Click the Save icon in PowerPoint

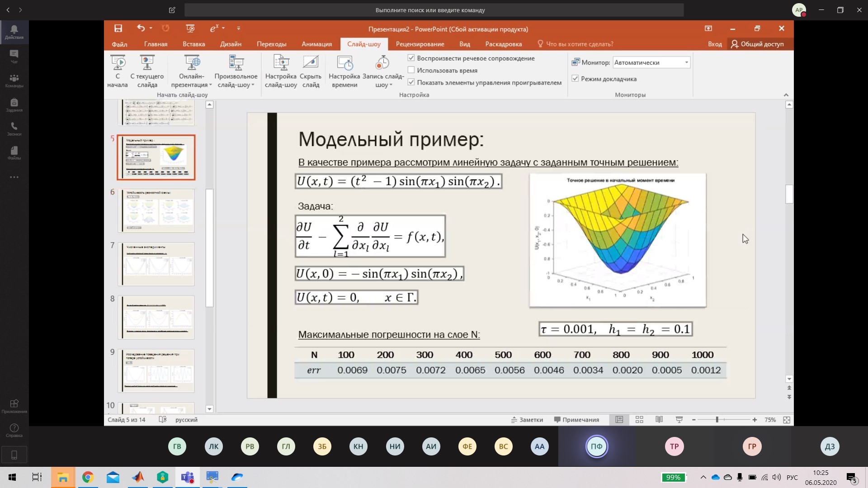tap(118, 28)
